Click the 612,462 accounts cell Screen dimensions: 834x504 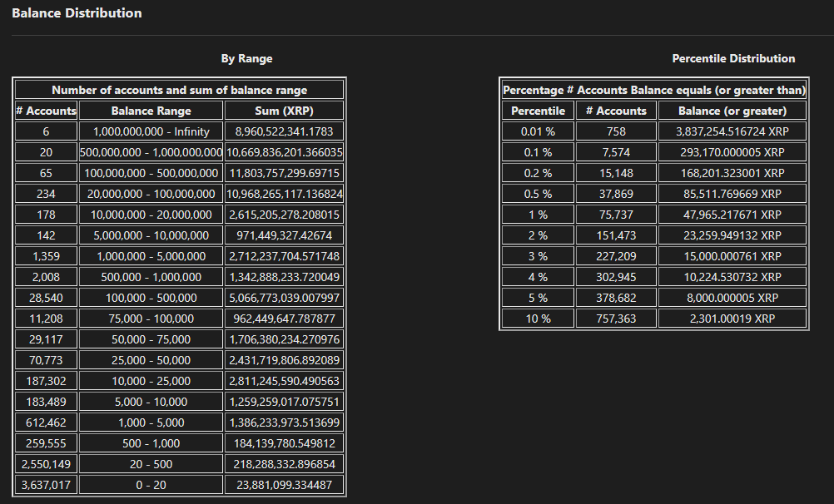pos(47,422)
